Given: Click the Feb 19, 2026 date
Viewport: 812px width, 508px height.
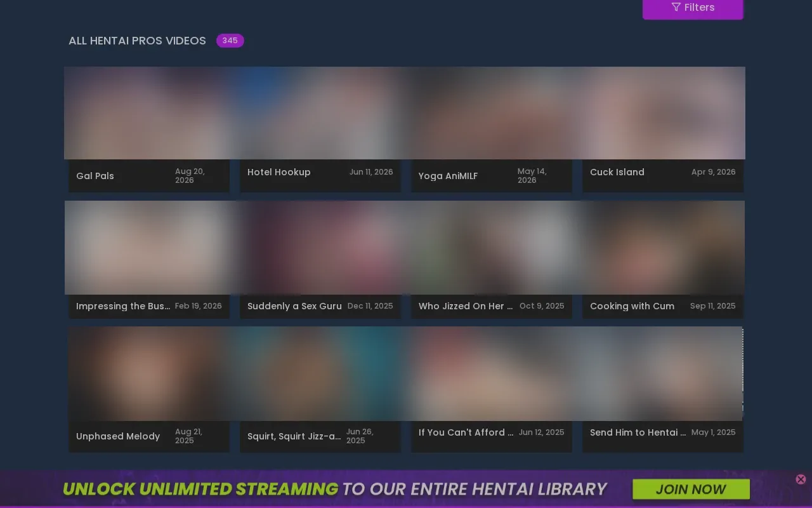Looking at the screenshot, I should 199,306.
